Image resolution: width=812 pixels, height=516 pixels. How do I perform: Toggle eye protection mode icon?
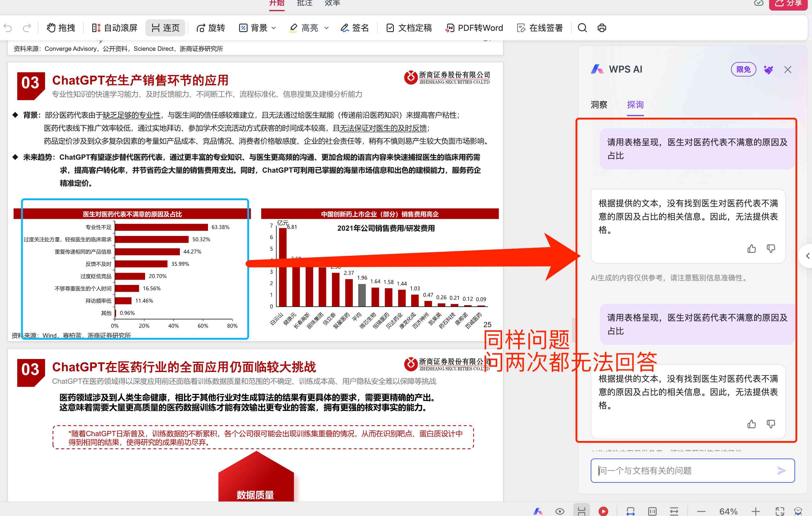[560, 511]
